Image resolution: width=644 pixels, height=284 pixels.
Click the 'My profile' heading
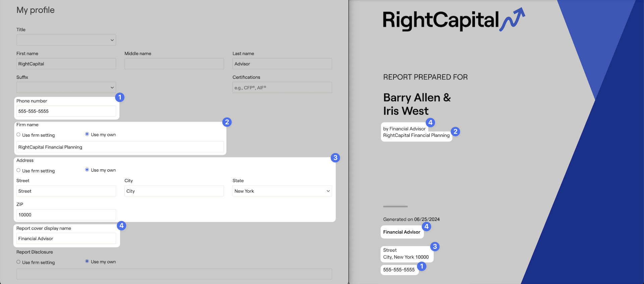point(36,10)
